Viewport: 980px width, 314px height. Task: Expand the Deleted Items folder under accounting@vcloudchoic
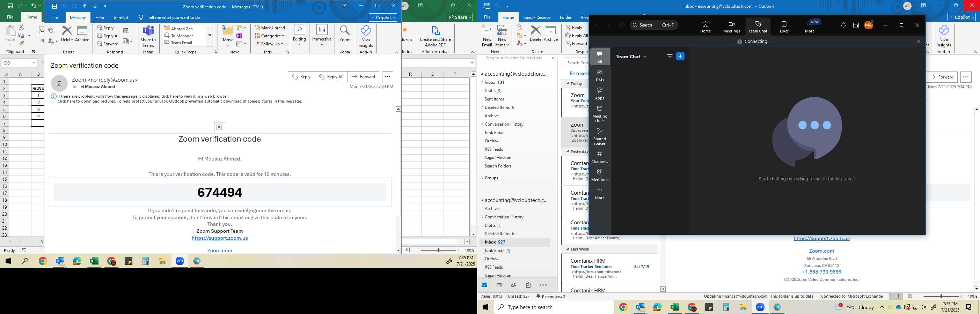tap(482, 107)
